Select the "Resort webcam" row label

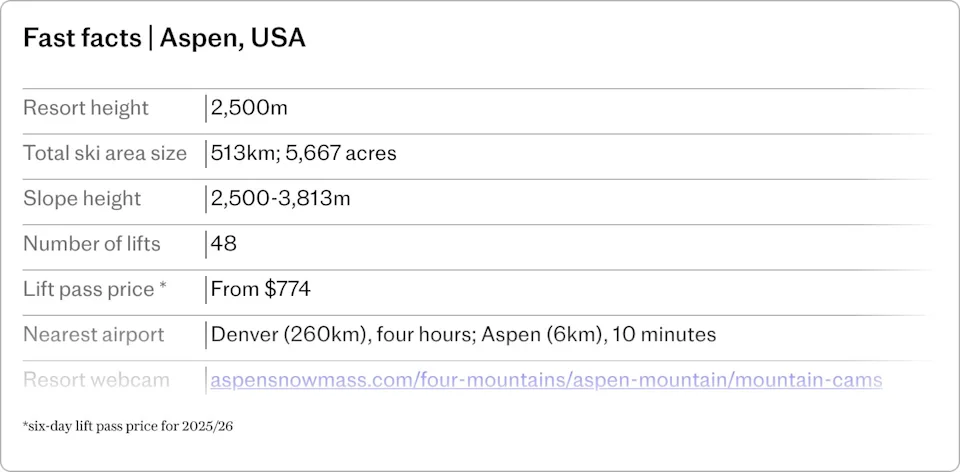pos(96,380)
